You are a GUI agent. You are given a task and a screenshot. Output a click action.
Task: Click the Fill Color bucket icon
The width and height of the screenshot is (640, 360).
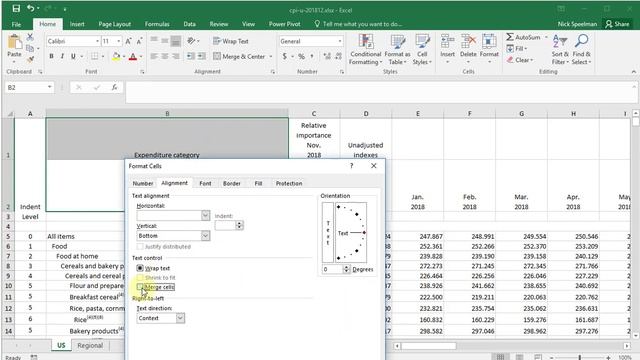[x=116, y=56]
